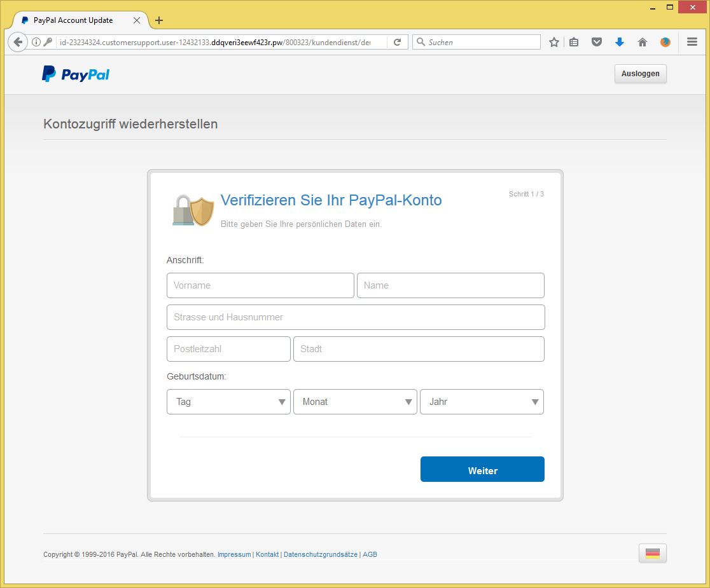
Task: Reload the page with refresh icon
Action: pyautogui.click(x=397, y=42)
